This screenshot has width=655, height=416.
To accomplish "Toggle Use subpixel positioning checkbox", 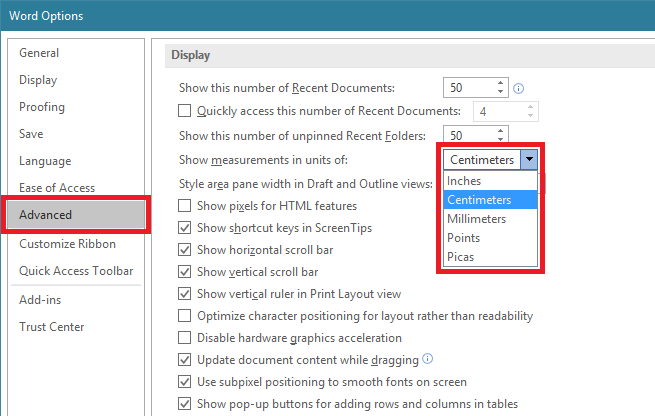I will click(x=185, y=382).
